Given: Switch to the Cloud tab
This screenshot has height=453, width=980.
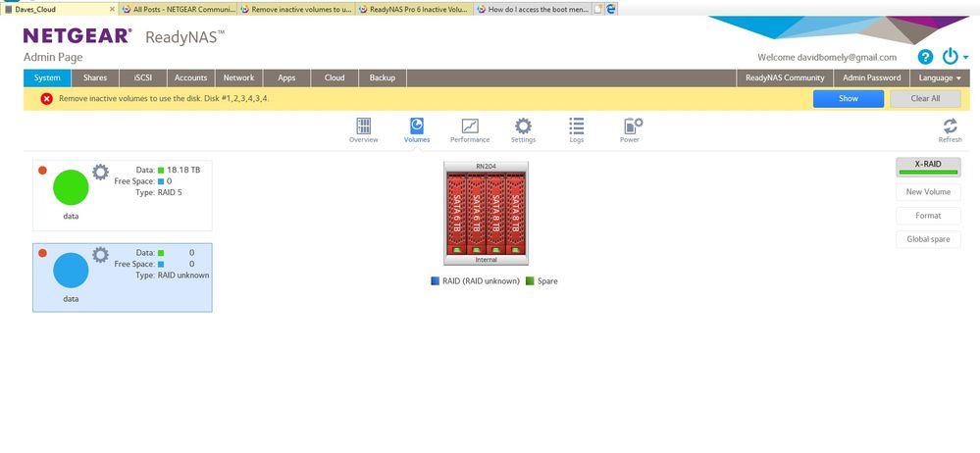Looking at the screenshot, I should click(335, 78).
